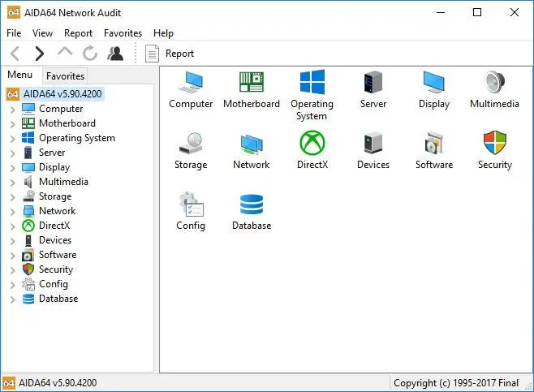Open the DirectX icon in main pane
The height and width of the screenshot is (392, 534).
coord(312,143)
